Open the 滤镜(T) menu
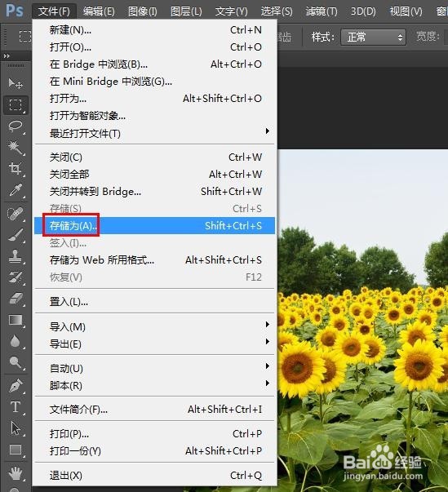Viewport: 448px width, 492px height. (322, 11)
